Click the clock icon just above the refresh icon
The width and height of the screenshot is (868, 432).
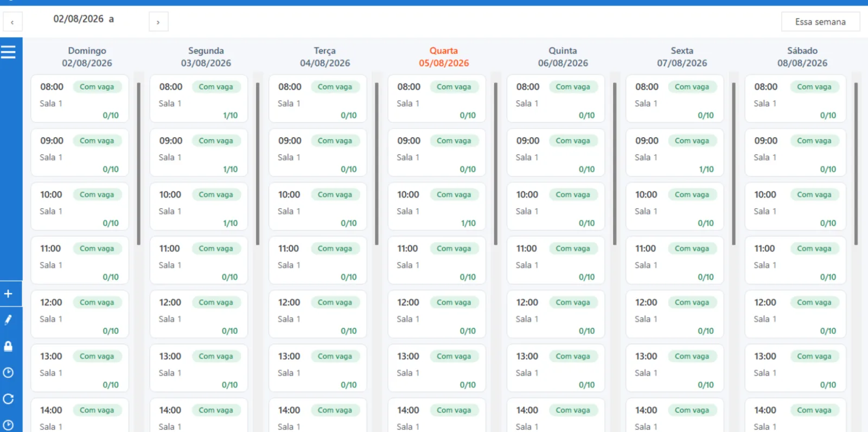(x=8, y=372)
